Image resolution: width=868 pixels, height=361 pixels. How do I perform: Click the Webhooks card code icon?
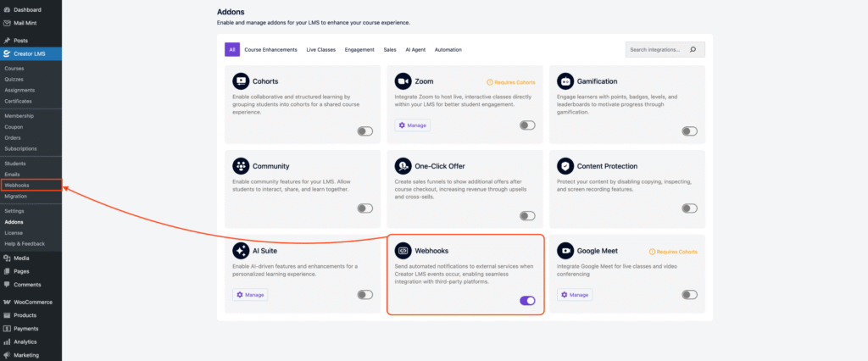point(403,251)
